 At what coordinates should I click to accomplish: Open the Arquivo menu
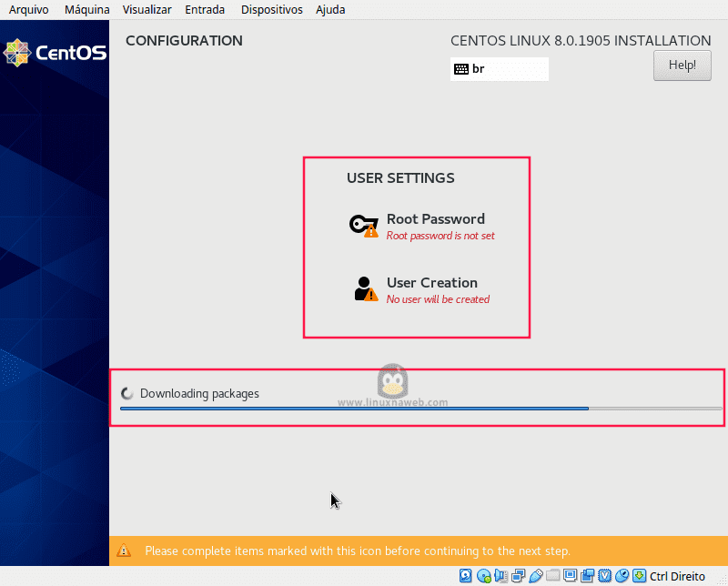coord(29,10)
